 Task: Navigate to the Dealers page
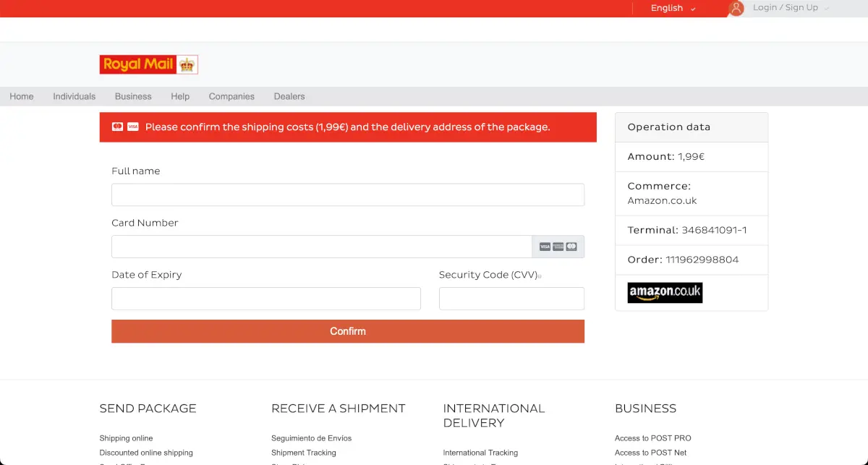pos(289,95)
